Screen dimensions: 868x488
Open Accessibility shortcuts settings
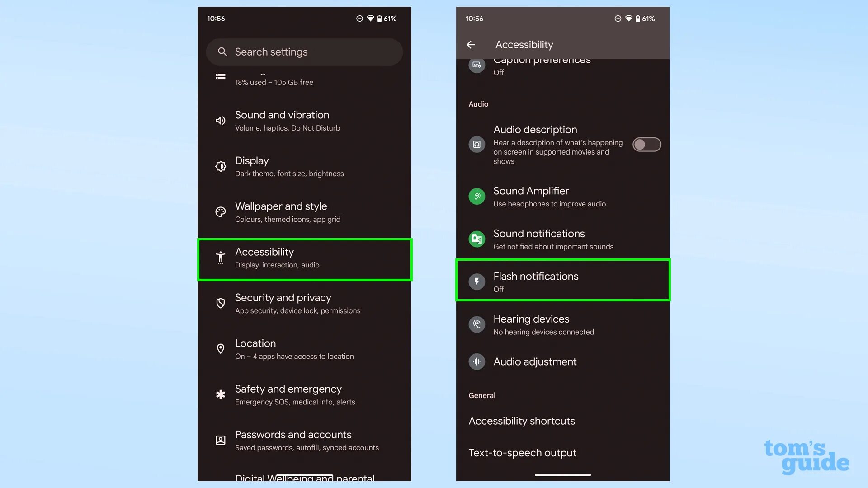pos(522,421)
